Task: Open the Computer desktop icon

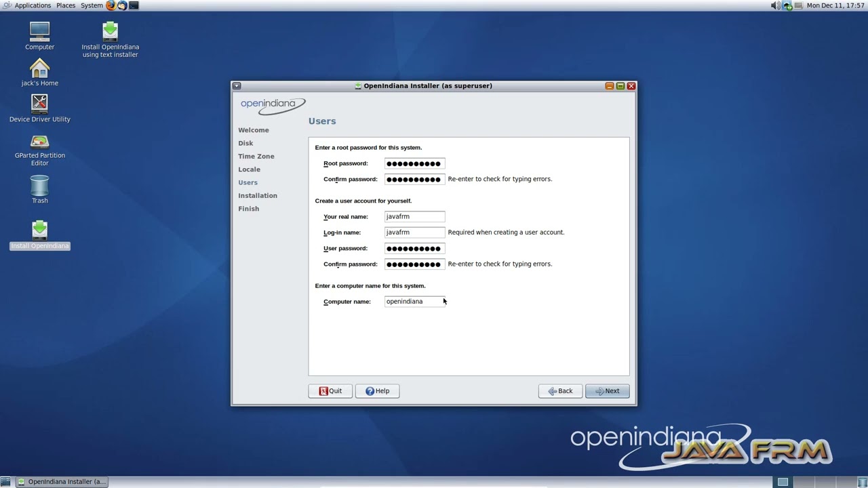Action: pyautogui.click(x=39, y=35)
